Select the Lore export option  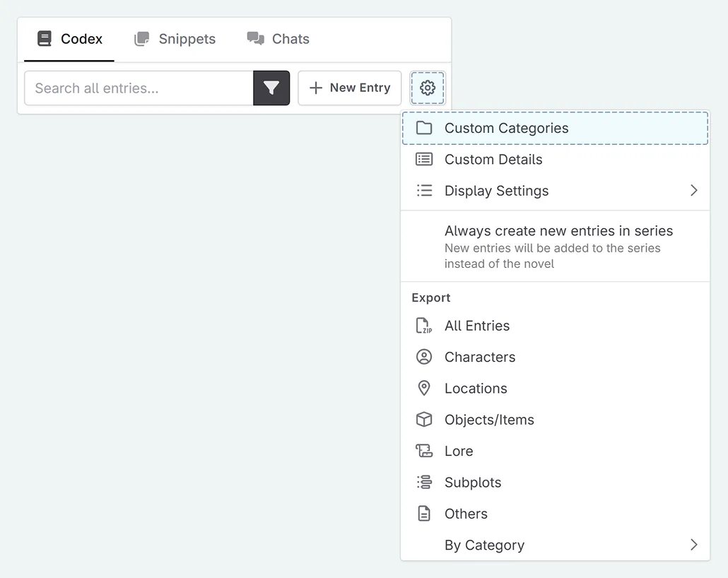tap(459, 451)
